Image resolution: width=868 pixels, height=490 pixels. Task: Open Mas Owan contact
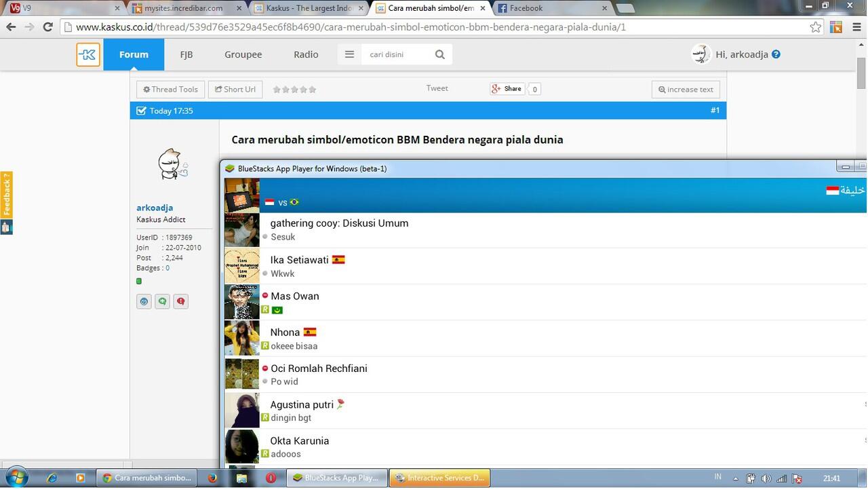coord(545,302)
